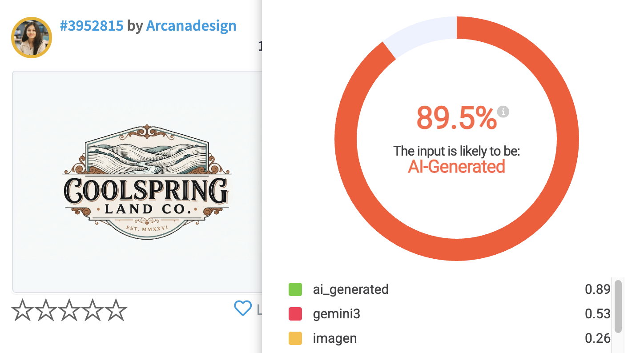Open the Arcanadesign profile avatar
This screenshot has width=644, height=353.
pyautogui.click(x=32, y=38)
